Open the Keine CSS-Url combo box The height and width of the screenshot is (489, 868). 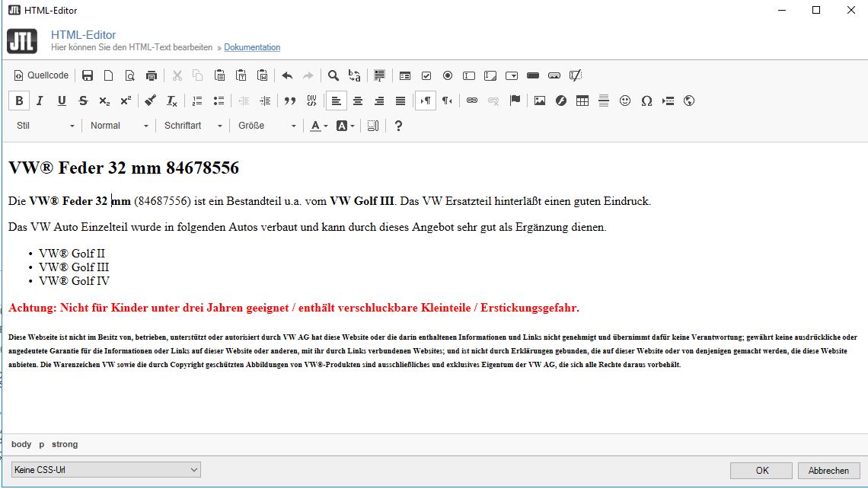tap(106, 470)
